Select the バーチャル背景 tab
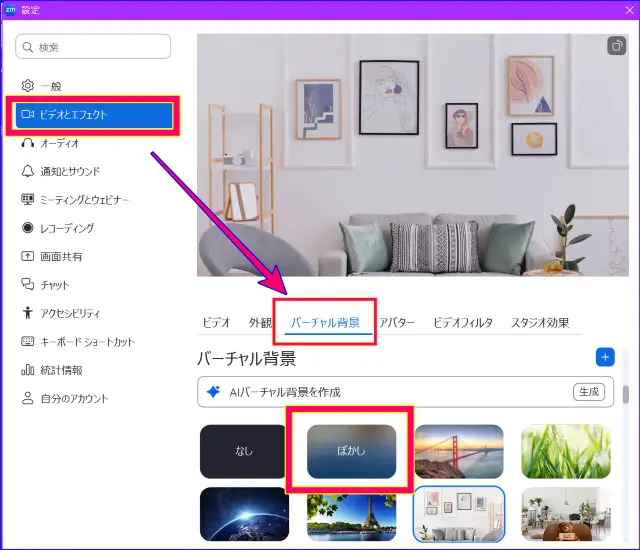This screenshot has width=640, height=550. (325, 322)
